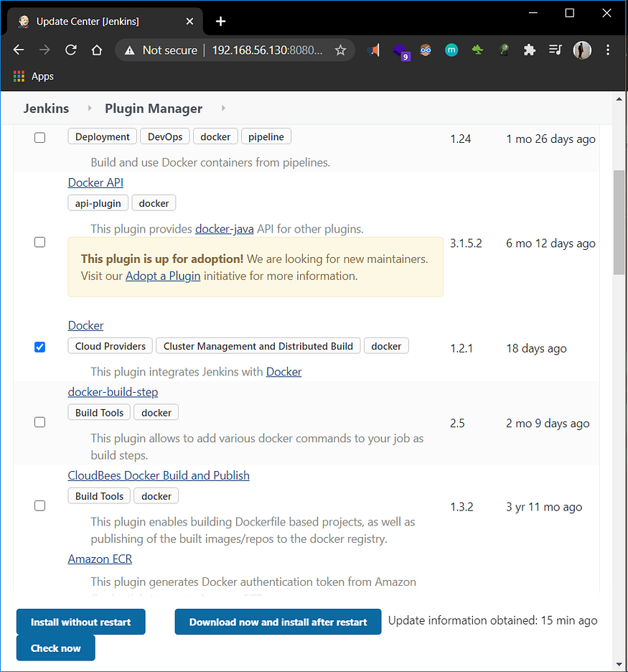The image size is (628, 672).
Task: Click the megaphone extension icon
Action: (x=374, y=50)
